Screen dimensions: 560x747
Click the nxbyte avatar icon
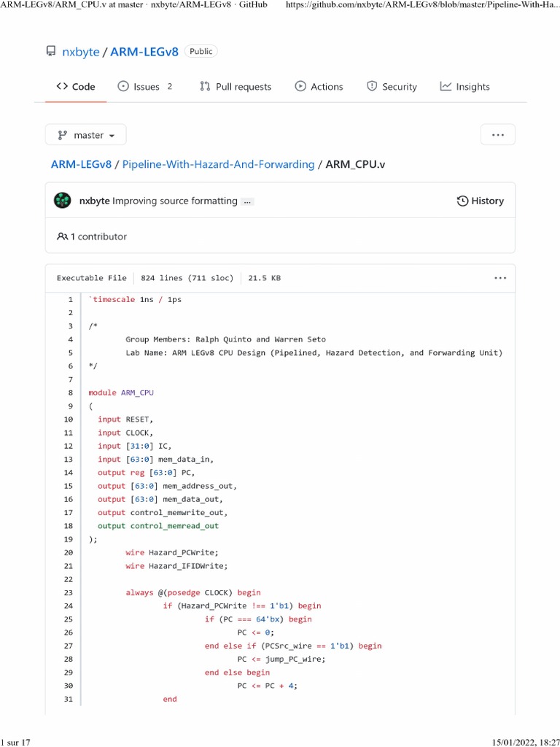click(x=63, y=201)
